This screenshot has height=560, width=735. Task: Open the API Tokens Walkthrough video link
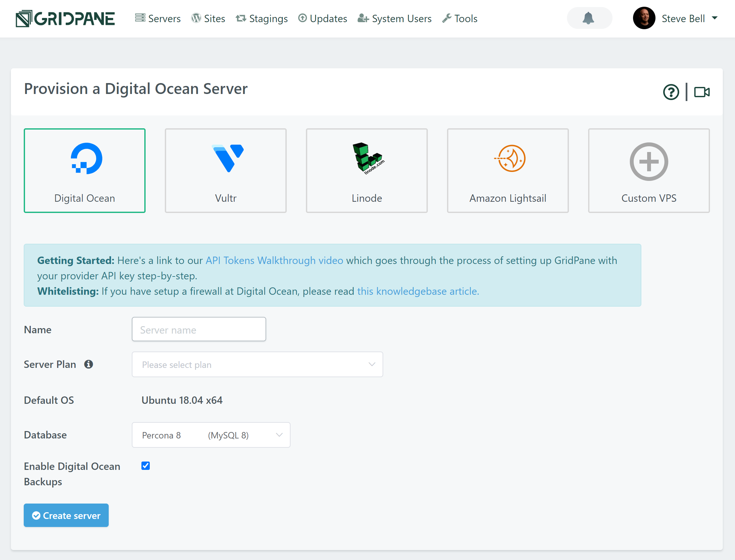tap(274, 260)
